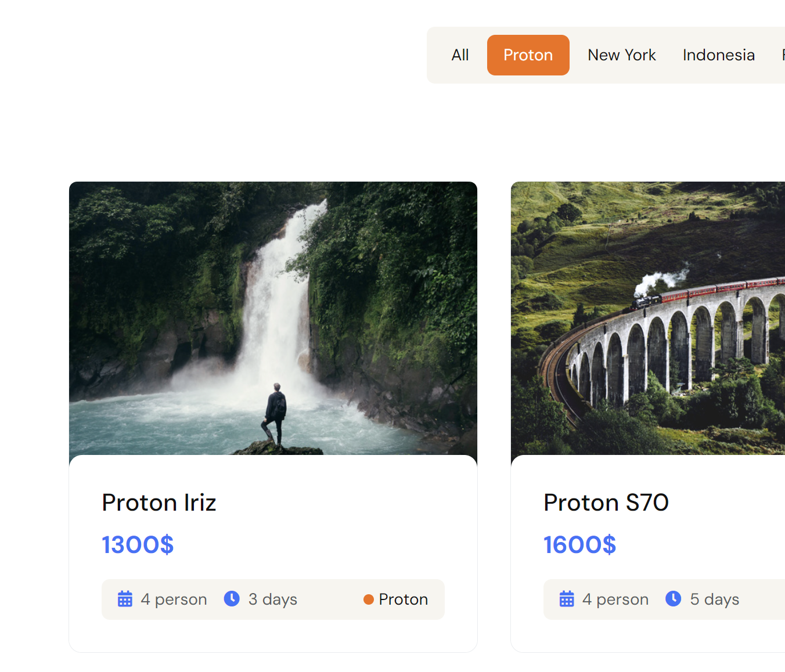Screen dimensions: 785x672
Task: Click the calendar icon on Proton Iriz card
Action: [125, 599]
